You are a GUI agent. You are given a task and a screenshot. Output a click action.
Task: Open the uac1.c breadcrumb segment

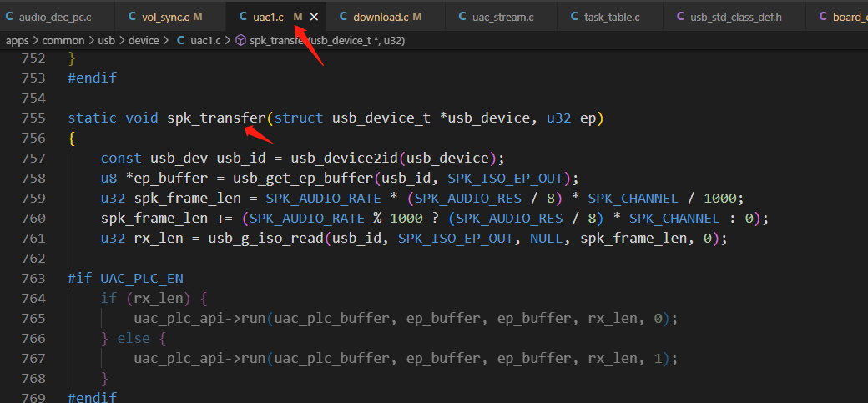205,40
